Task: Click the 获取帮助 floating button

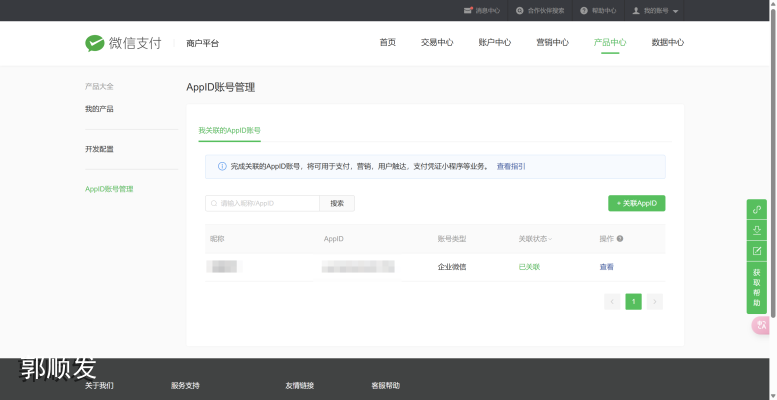Action: point(757,288)
